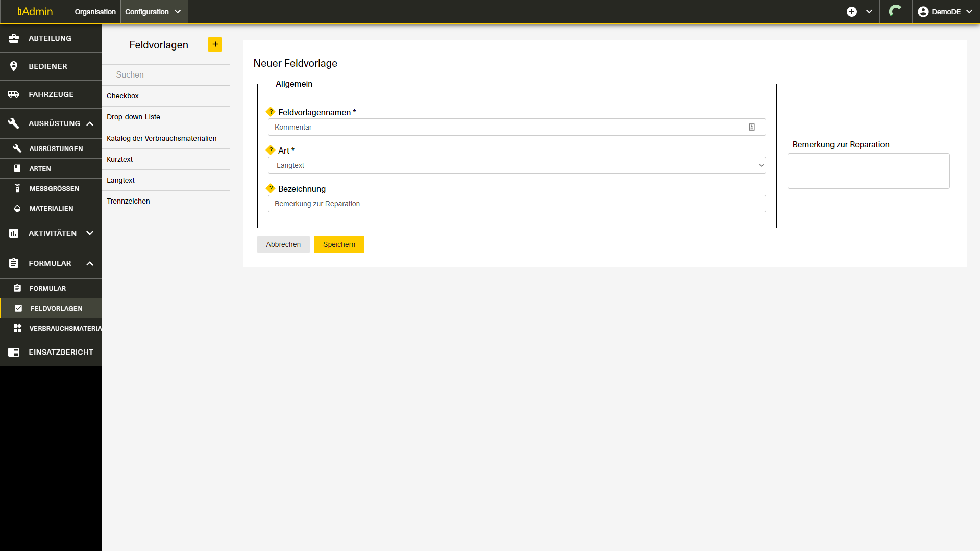Viewport: 980px width, 551px height.
Task: Click the Ausrüstung wrench icon
Action: click(14, 123)
